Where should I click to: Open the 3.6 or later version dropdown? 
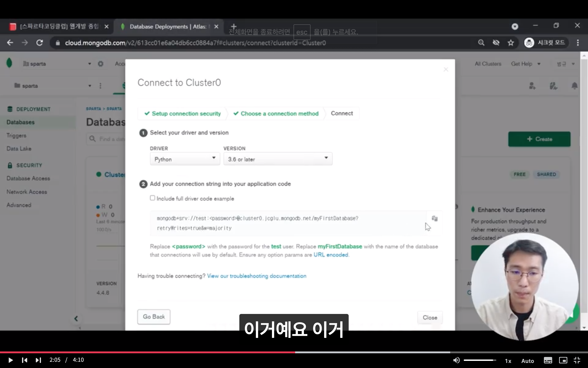[278, 159]
